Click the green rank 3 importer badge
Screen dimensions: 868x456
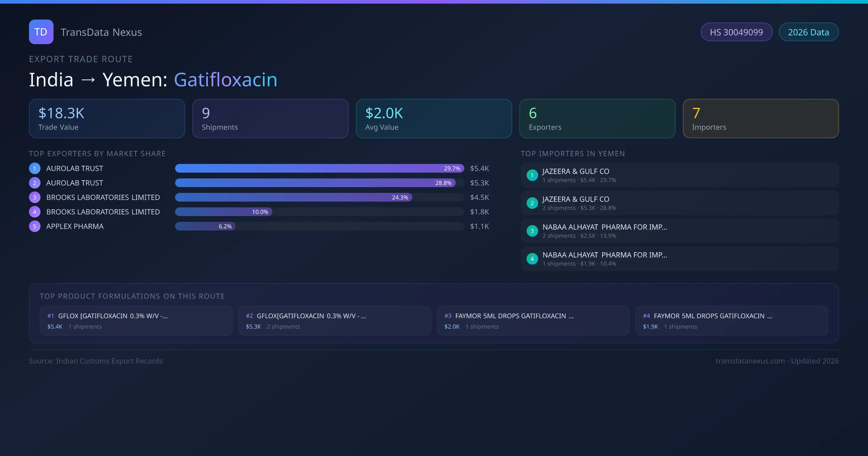(x=532, y=231)
